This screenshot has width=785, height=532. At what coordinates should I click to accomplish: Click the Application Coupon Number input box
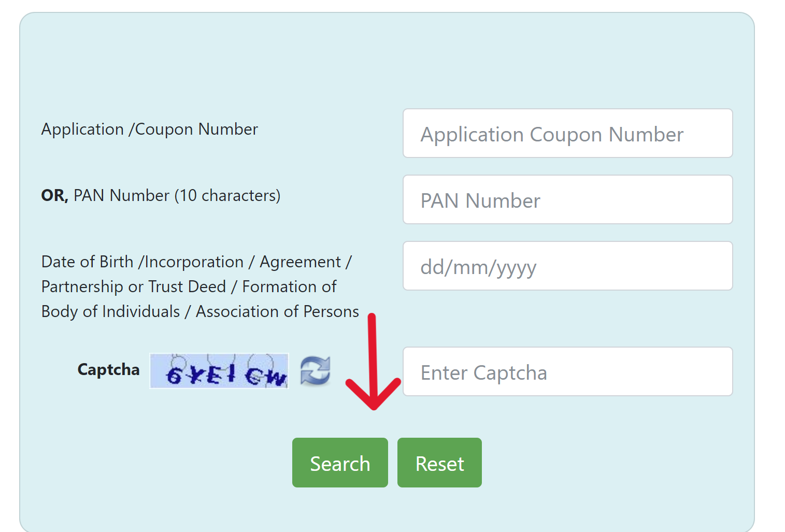[x=567, y=134]
